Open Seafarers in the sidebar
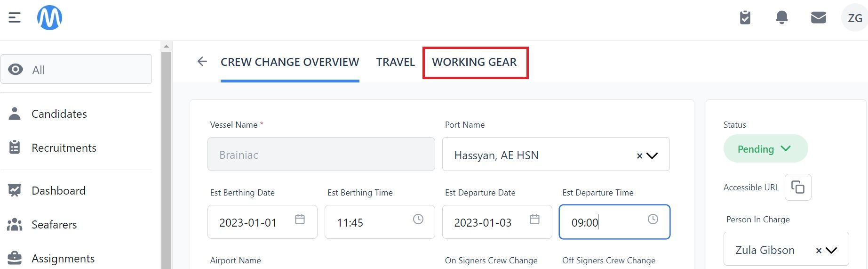Screen dimensions: 868x269 54,225
